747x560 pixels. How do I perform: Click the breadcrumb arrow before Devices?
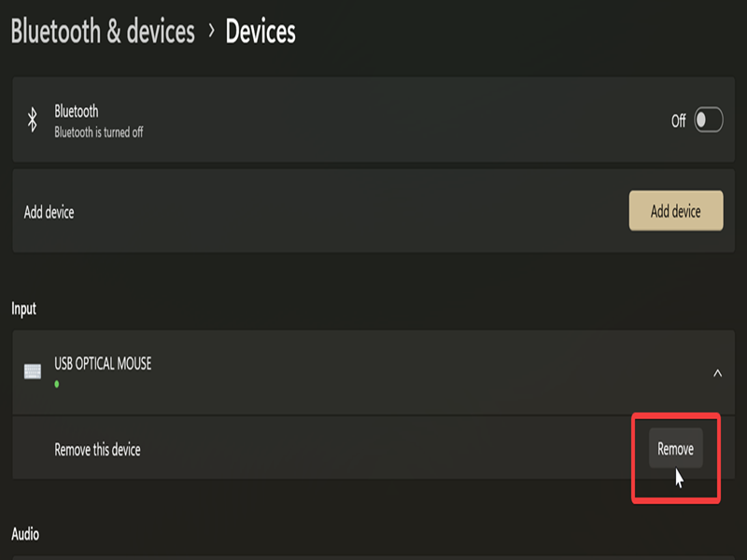[x=211, y=31]
